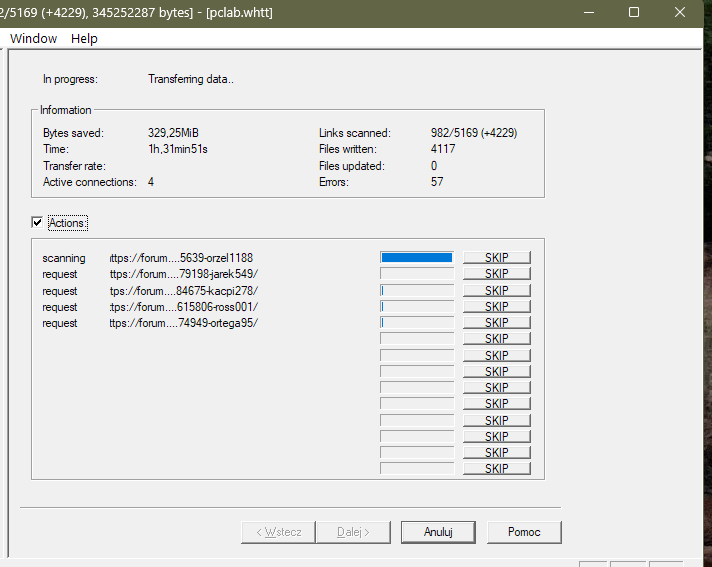The image size is (712, 567).
Task: Click the 'Active connections:' label
Action: tap(90, 182)
